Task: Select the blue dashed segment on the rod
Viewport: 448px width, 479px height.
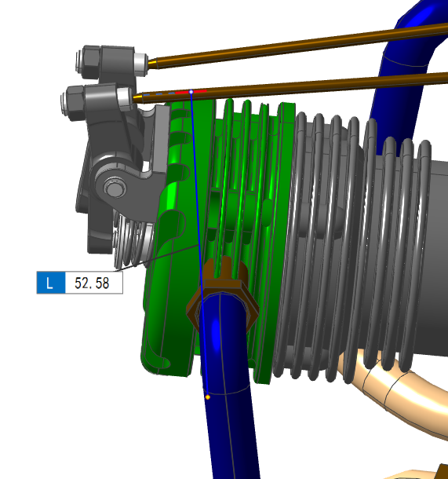Action: tap(158, 94)
